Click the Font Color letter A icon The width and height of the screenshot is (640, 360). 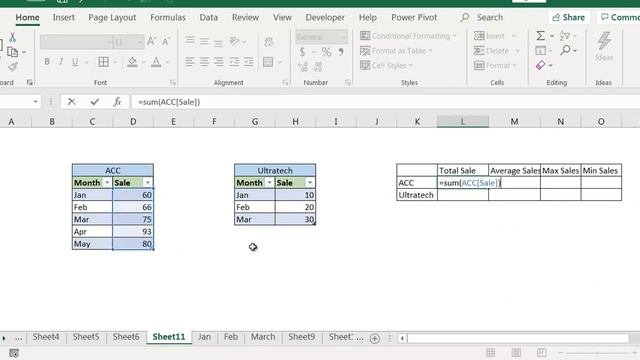point(156,62)
